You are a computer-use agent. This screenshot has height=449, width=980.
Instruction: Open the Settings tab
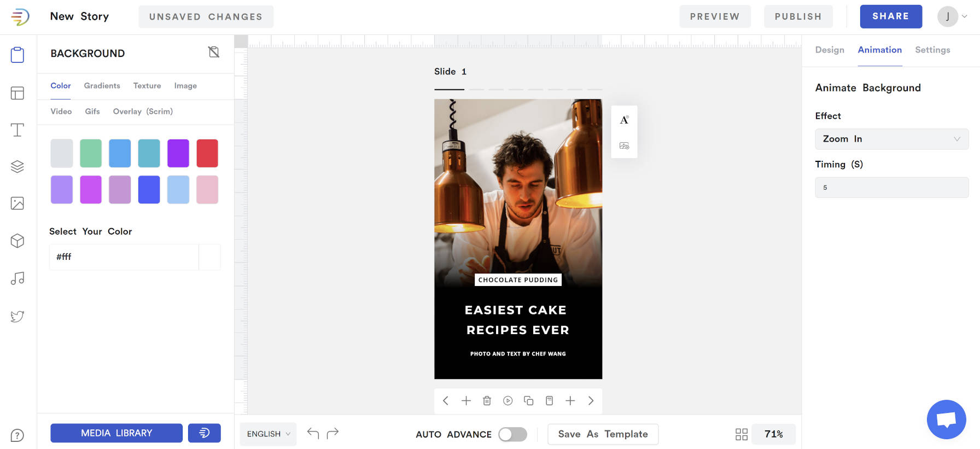pyautogui.click(x=932, y=50)
